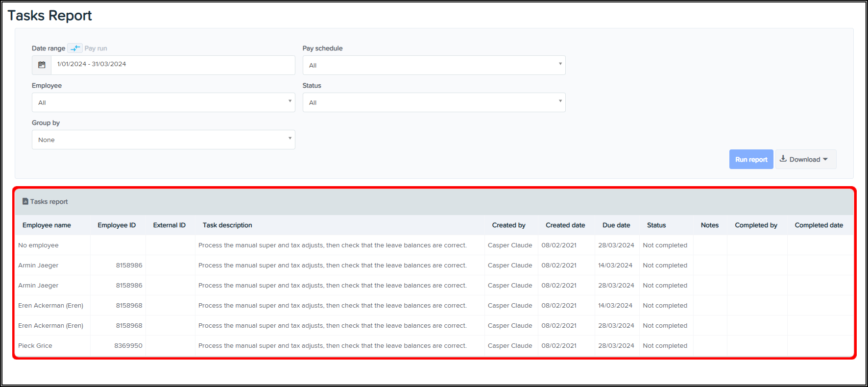Screen dimensions: 868x387
Task: Click the Due date column header
Action: 616,225
